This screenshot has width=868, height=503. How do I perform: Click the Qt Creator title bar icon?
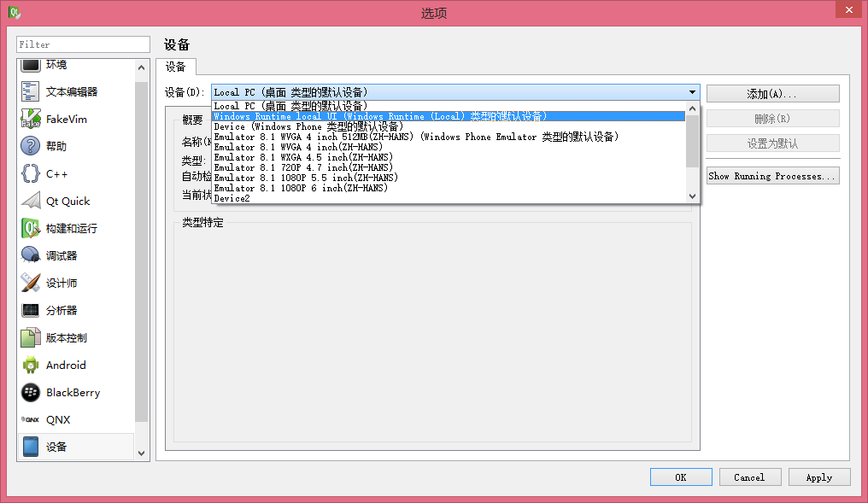15,12
